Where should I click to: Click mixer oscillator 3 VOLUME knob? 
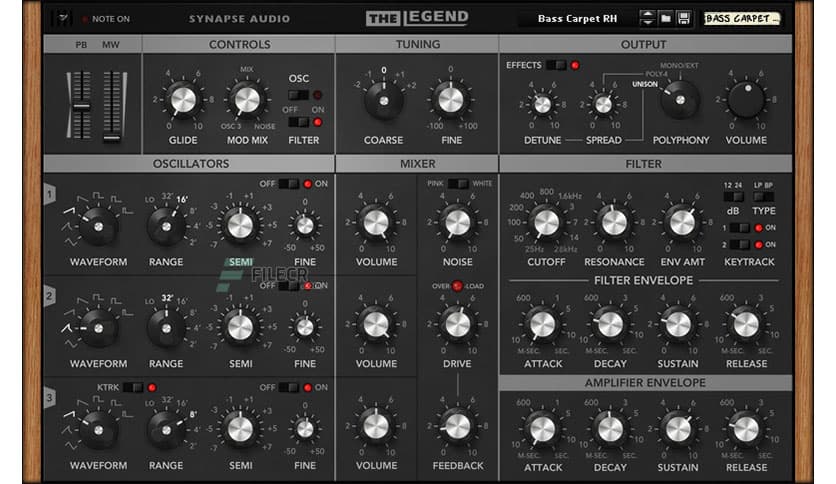376,426
